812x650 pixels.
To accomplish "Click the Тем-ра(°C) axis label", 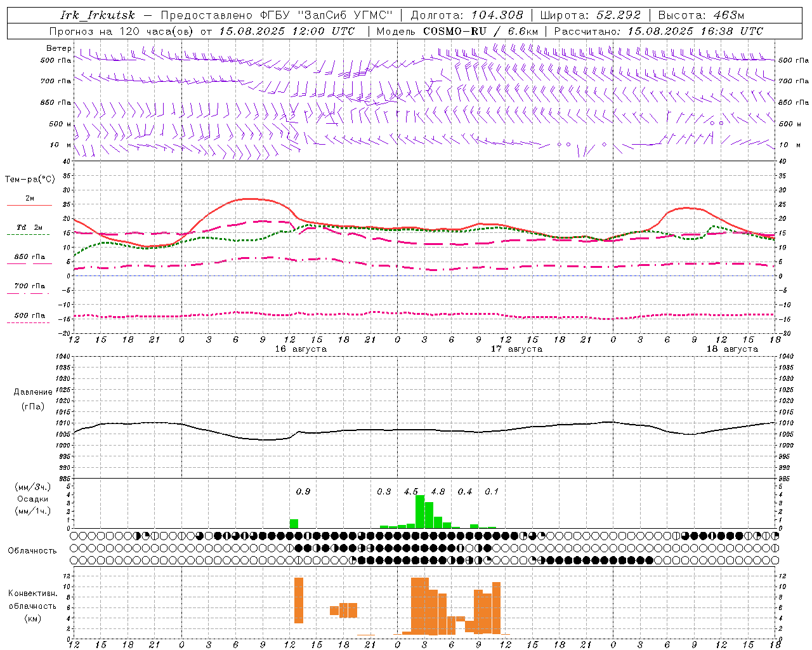I will click(30, 180).
